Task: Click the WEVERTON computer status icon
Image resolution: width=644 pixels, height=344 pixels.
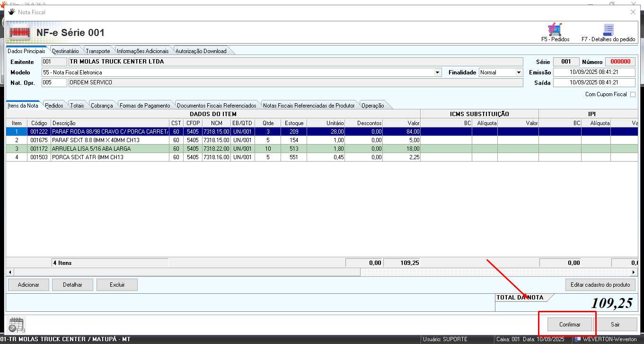Action: click(x=578, y=339)
